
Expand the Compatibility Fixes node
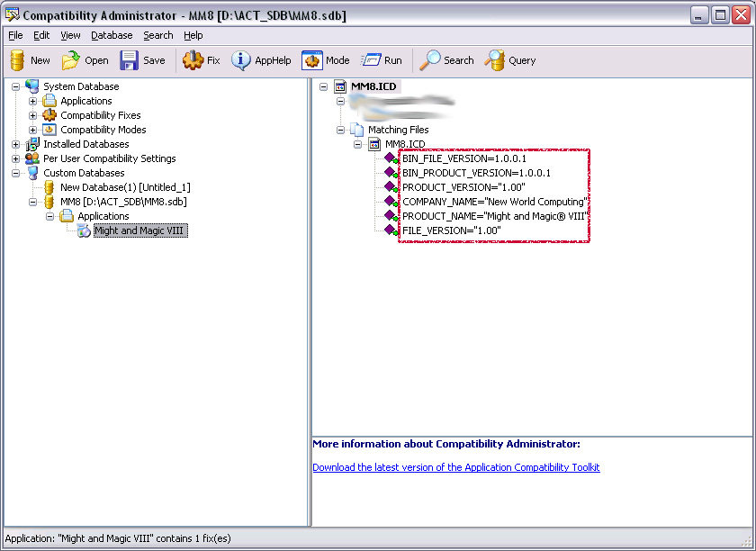pos(32,115)
